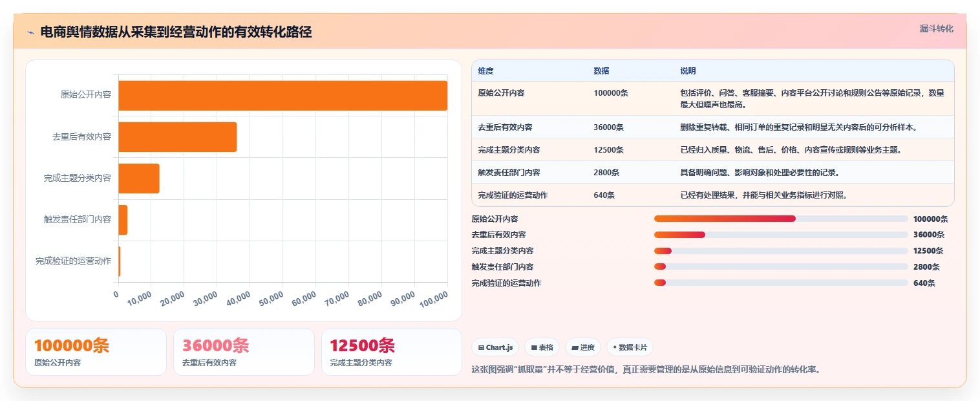The height and width of the screenshot is (401, 980).
Task: Click the x-axis tick 40,000
Action: 239,298
